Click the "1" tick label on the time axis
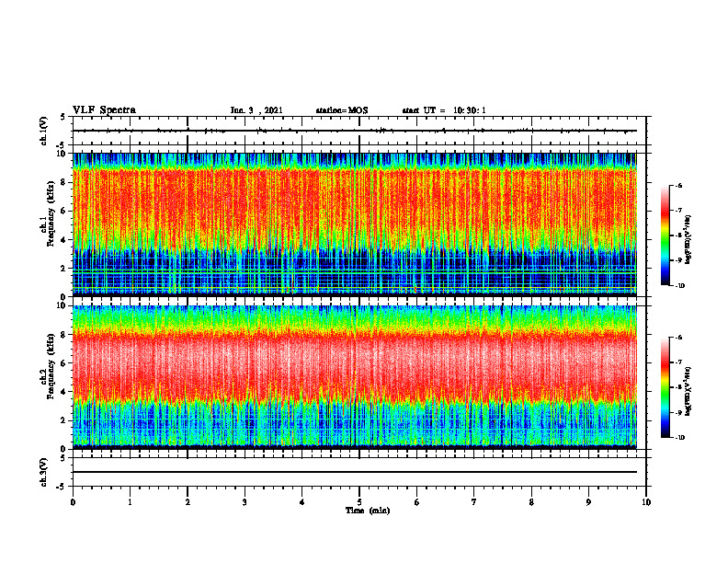 pyautogui.click(x=130, y=502)
